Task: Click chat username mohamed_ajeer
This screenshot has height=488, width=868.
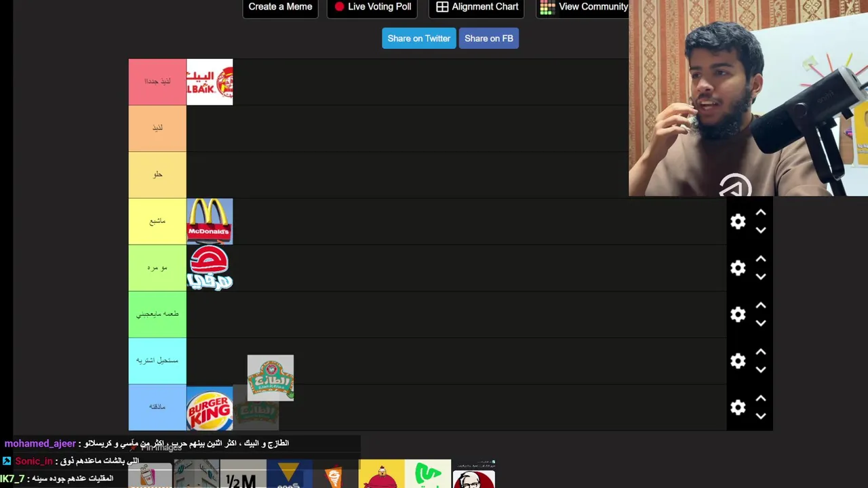Action: [x=40, y=443]
